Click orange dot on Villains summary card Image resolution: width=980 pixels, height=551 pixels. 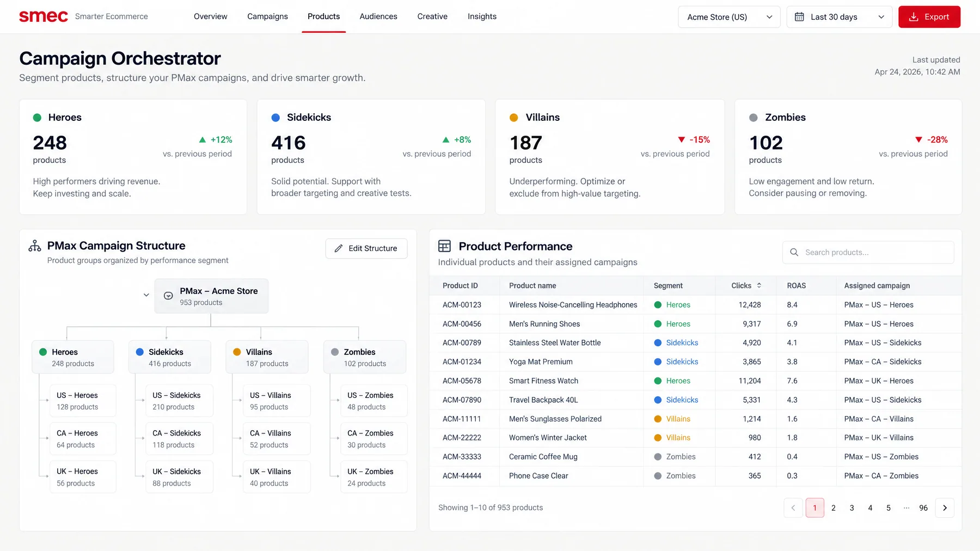[513, 118]
